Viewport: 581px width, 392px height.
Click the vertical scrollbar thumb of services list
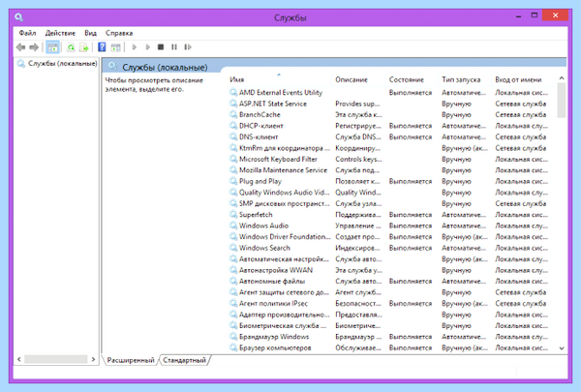(562, 101)
